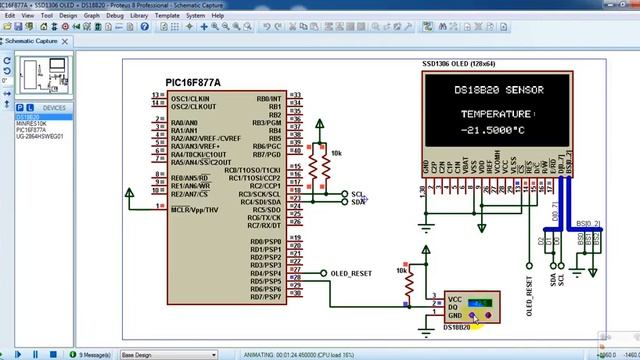640x360 pixels.
Task: Open the System menu
Action: 196,16
